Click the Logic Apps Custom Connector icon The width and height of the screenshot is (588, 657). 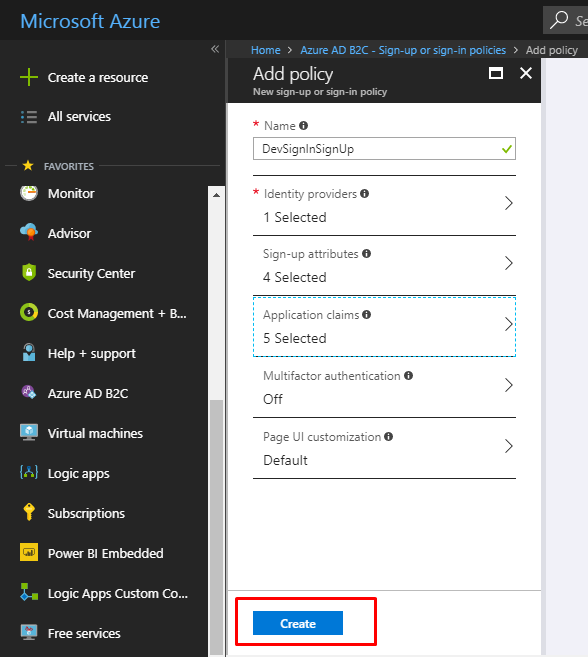coord(29,592)
